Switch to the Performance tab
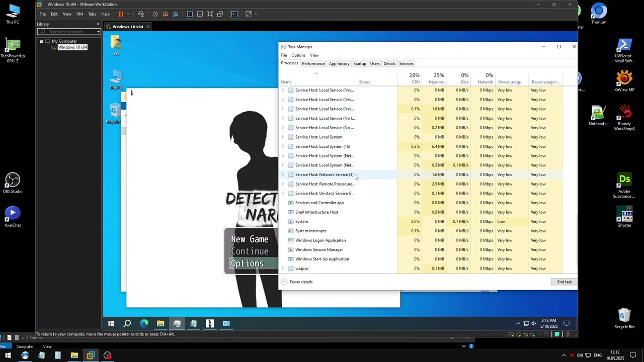This screenshot has width=644, height=362. (x=313, y=63)
